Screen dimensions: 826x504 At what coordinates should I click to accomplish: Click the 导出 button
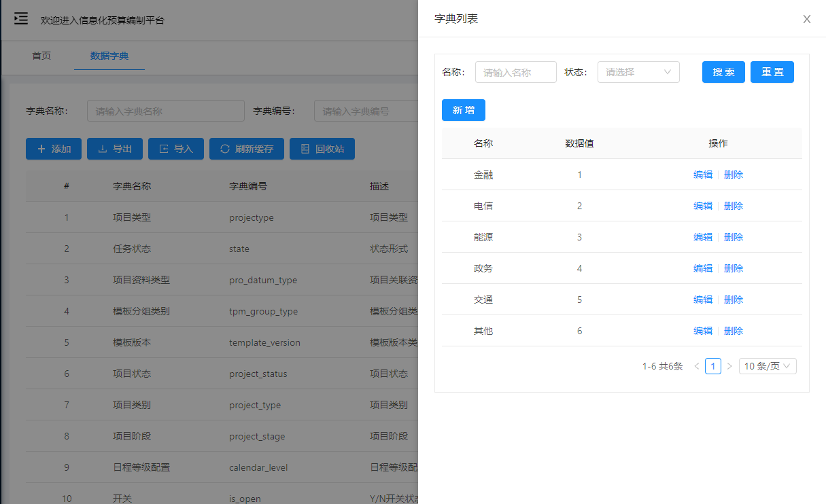click(115, 149)
